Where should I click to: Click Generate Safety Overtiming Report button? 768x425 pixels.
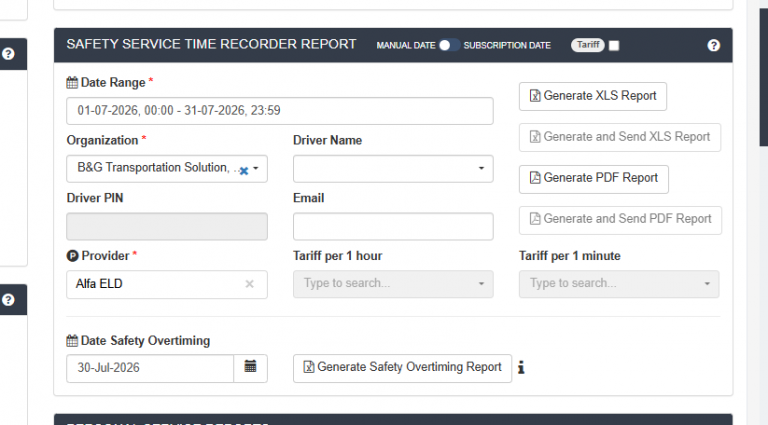click(x=402, y=368)
